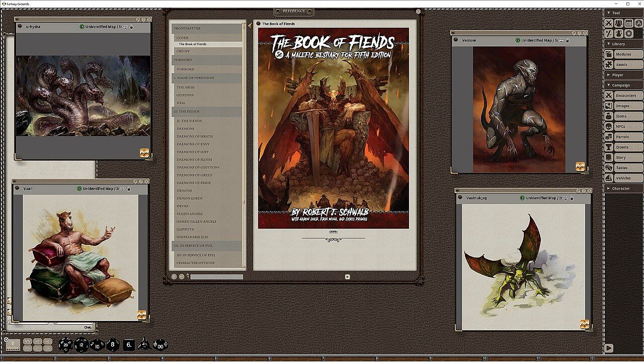Viewport: 644px width, 362px height.
Task: Open the options gear tool icon
Action: (x=628, y=33)
